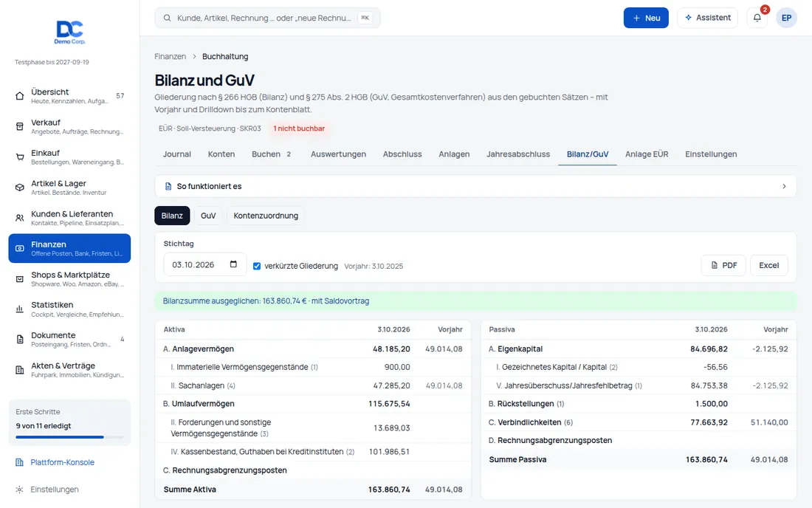812x508 pixels.
Task: Click the 1 nicht buchbar badge
Action: pos(299,128)
